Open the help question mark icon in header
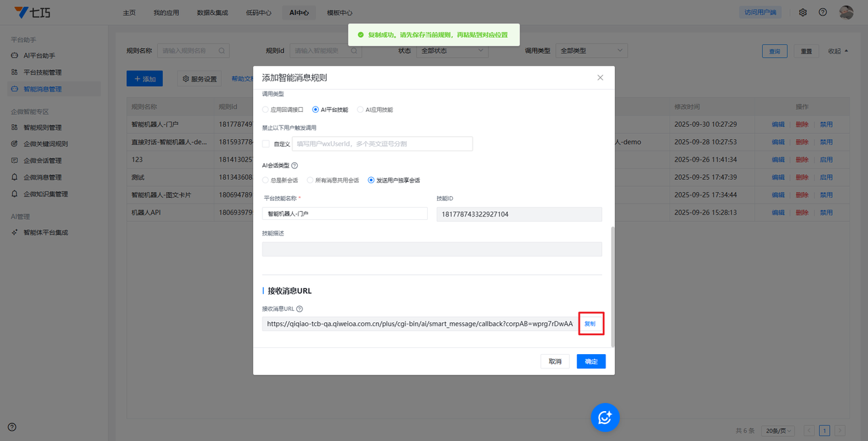 (823, 12)
